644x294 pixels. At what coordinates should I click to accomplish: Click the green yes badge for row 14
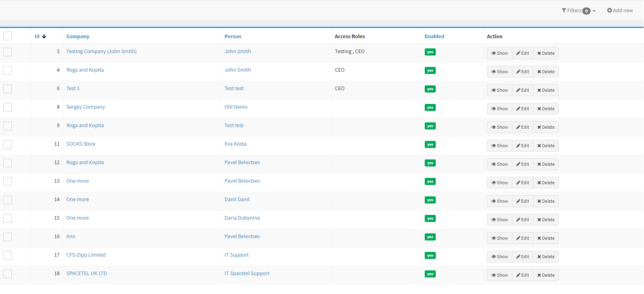tap(430, 200)
